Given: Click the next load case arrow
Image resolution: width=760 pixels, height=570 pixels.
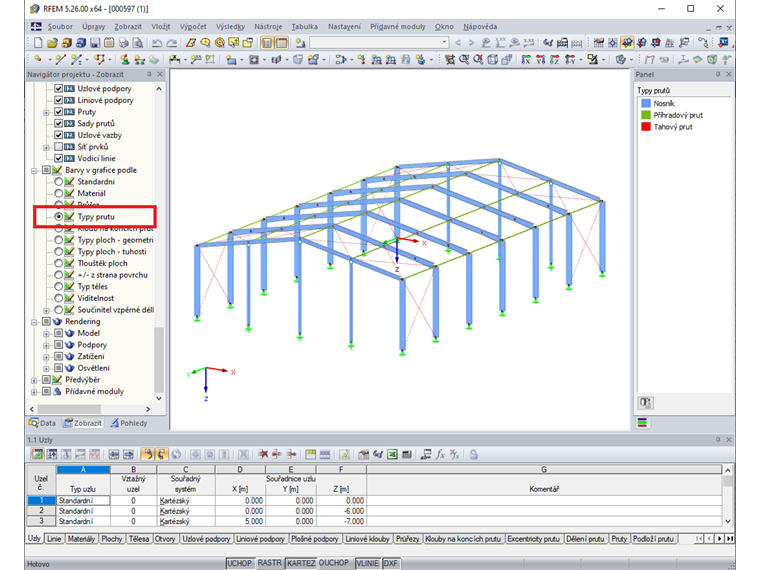Looking at the screenshot, I should [x=471, y=43].
